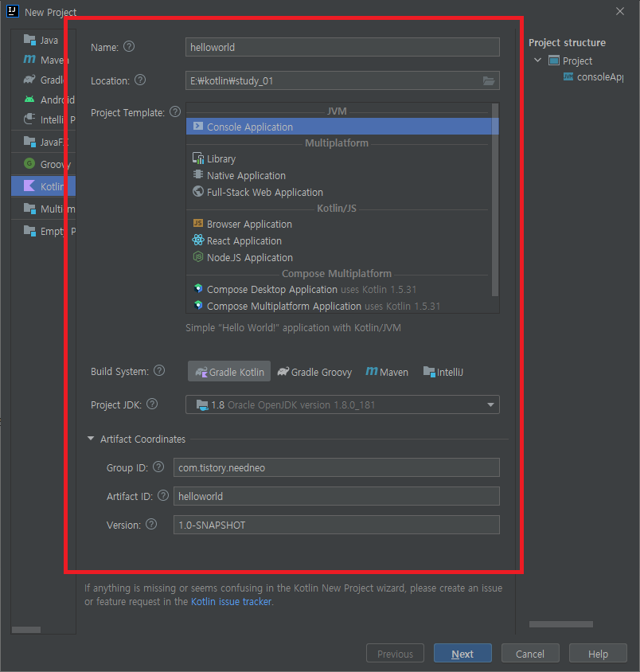This screenshot has width=640, height=672.
Task: Click the Full-Stack Web Application globe icon
Action: tap(198, 191)
